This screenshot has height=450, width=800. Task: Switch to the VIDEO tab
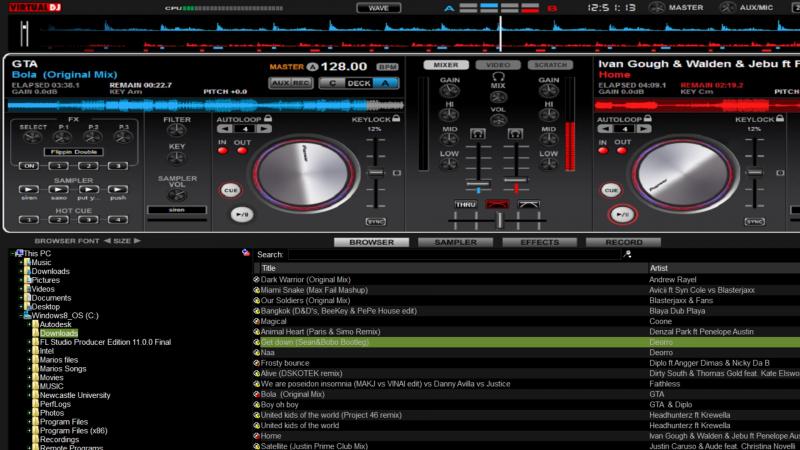[498, 65]
